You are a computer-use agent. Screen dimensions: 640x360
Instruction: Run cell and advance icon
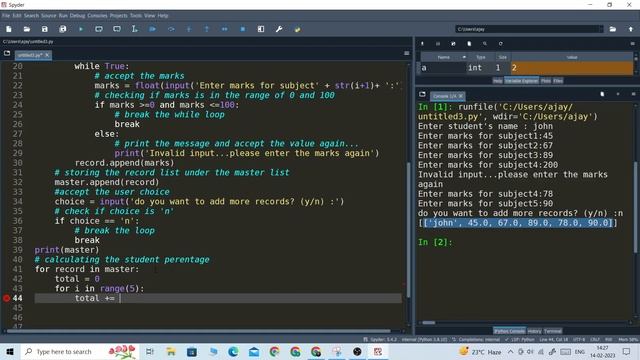[117, 29]
